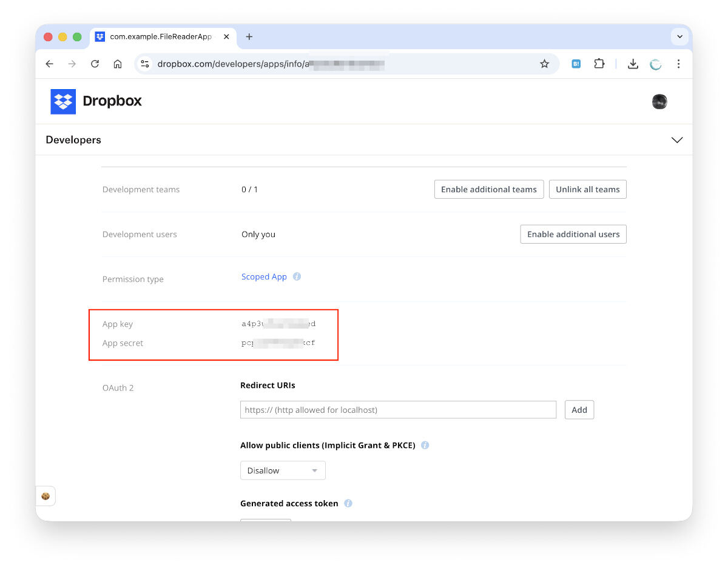
Task: Click the Dropbox logo
Action: coord(96,101)
